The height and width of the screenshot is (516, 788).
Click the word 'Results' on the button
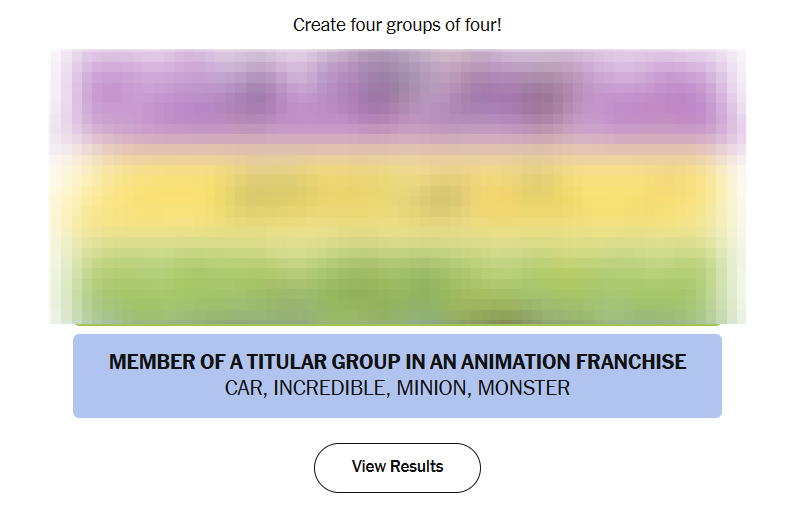coord(417,467)
